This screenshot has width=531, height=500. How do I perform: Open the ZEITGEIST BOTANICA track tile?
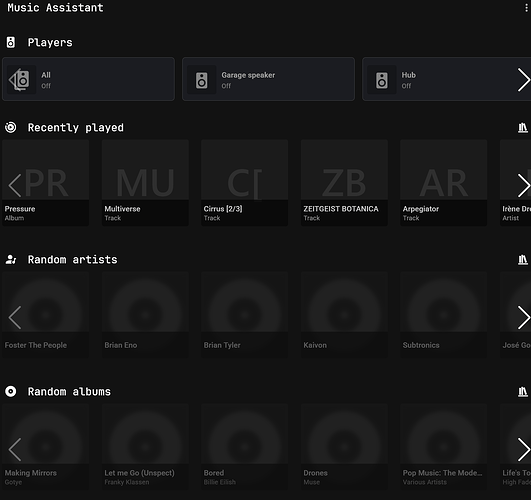click(344, 183)
